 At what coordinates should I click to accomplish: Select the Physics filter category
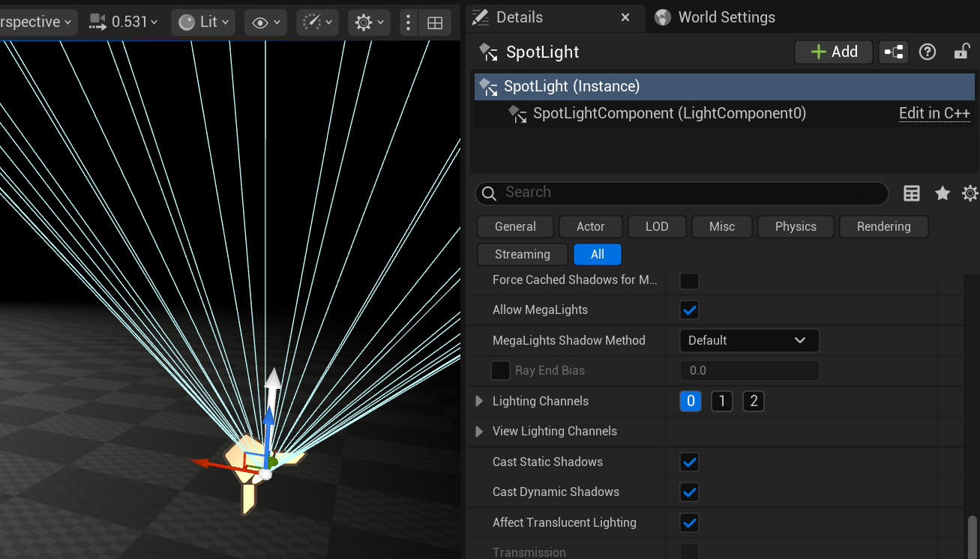796,226
